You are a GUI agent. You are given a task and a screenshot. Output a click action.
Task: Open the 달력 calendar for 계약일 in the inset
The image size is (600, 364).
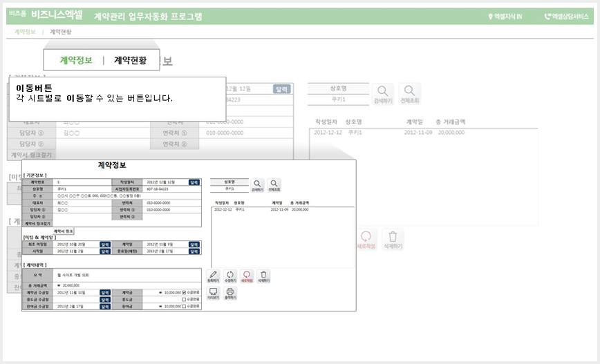click(x=194, y=245)
